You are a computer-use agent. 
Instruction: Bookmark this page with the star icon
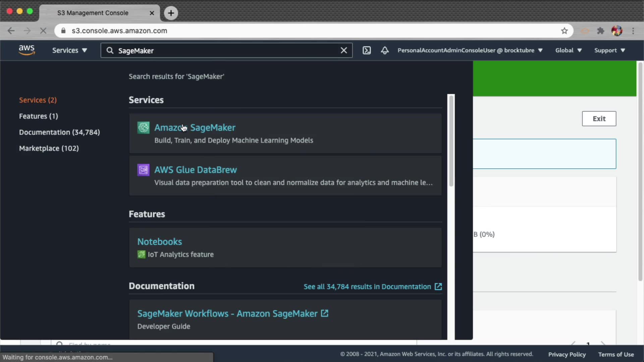565,31
